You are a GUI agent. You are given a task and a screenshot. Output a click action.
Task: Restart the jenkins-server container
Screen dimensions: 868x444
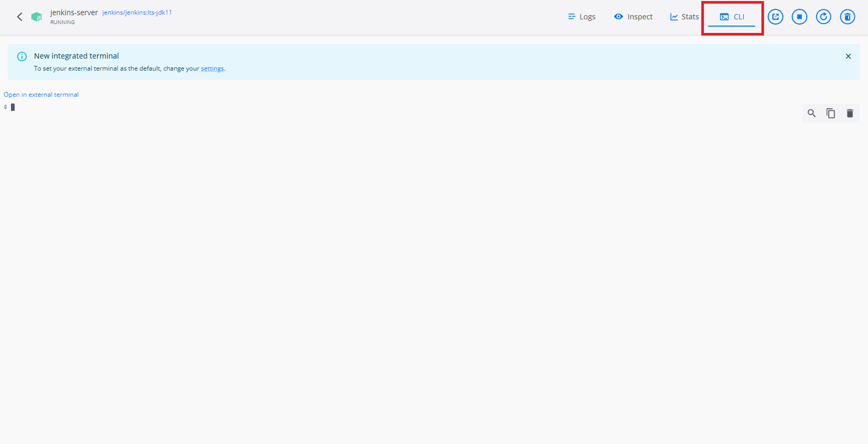tap(824, 17)
